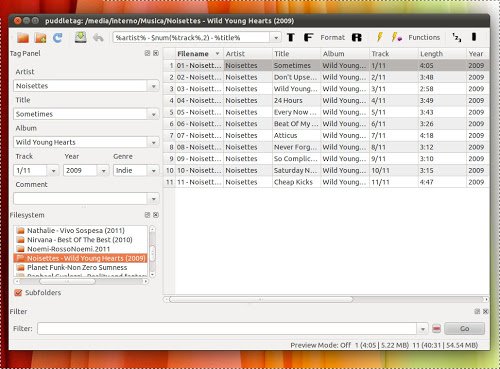Toggle the Subfolders checkbox
Viewport: 500px width, 369px height.
coord(18,293)
